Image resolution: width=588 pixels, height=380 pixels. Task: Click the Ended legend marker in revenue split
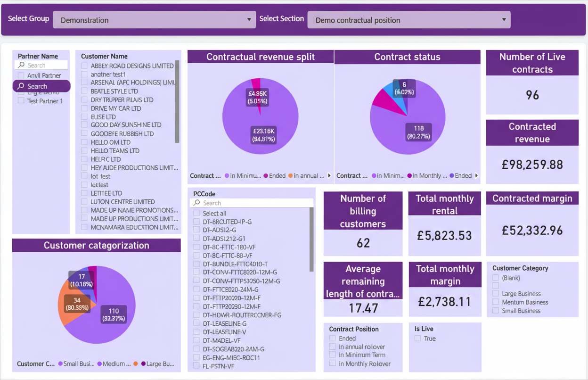click(x=266, y=176)
